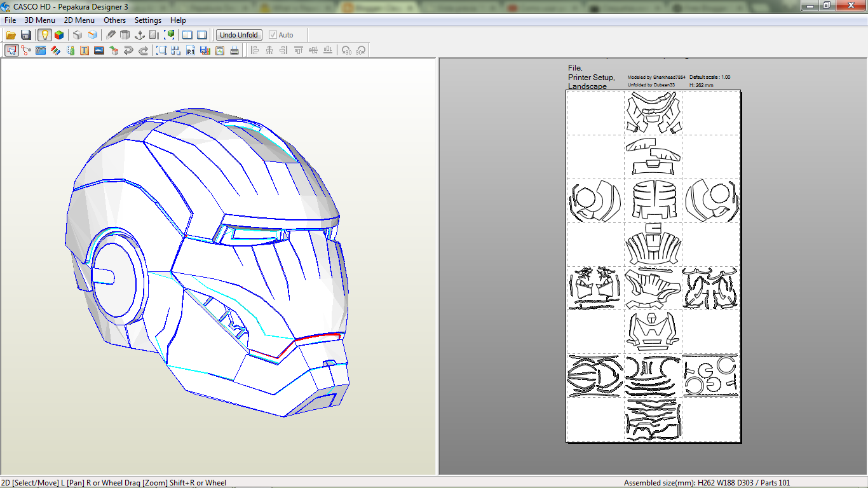Viewport: 868px width, 488px height.
Task: Click the eye opening on the 3D helmet
Action: [254, 234]
